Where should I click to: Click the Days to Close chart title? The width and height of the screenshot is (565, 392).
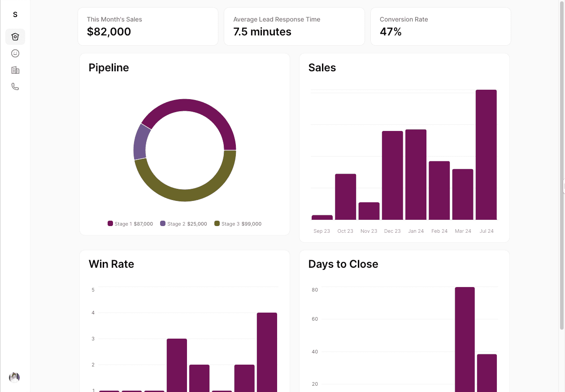pos(343,264)
